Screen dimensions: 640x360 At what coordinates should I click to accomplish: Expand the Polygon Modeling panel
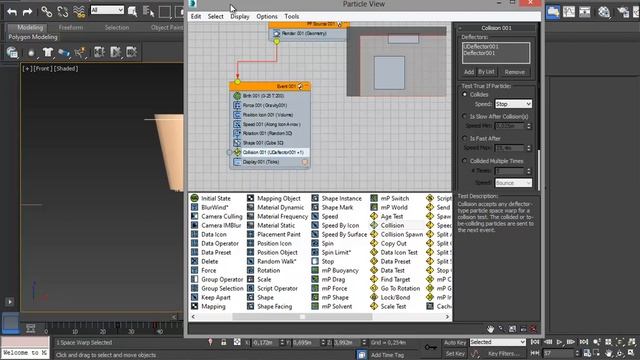pos(33,37)
